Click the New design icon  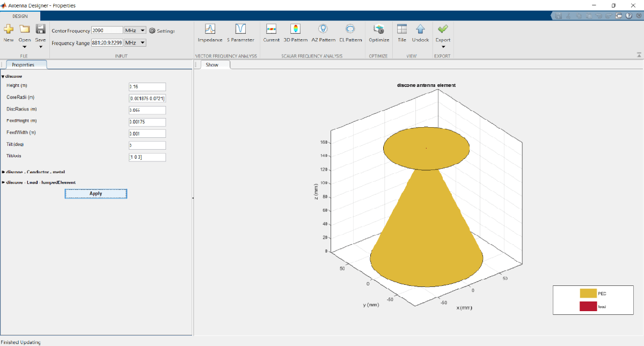click(9, 30)
